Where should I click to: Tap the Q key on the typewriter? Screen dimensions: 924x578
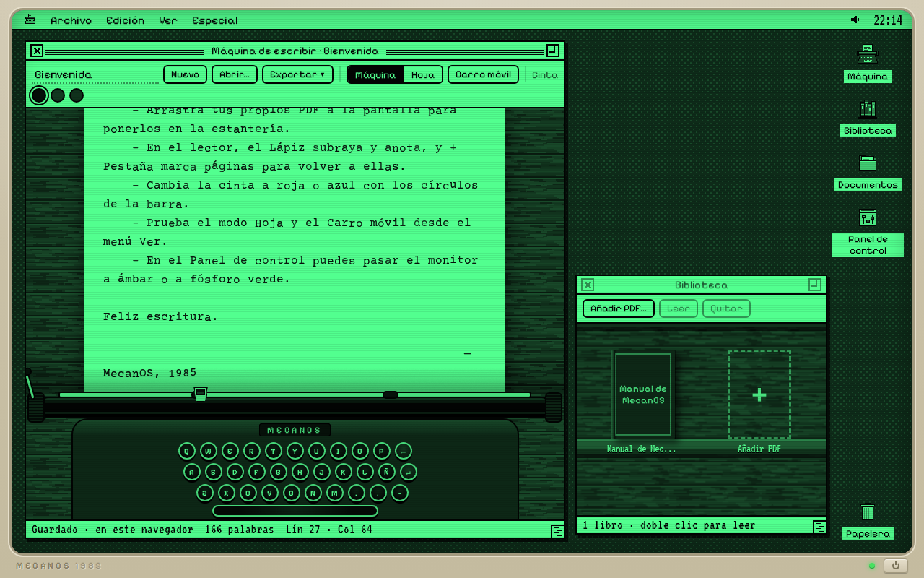tap(187, 451)
